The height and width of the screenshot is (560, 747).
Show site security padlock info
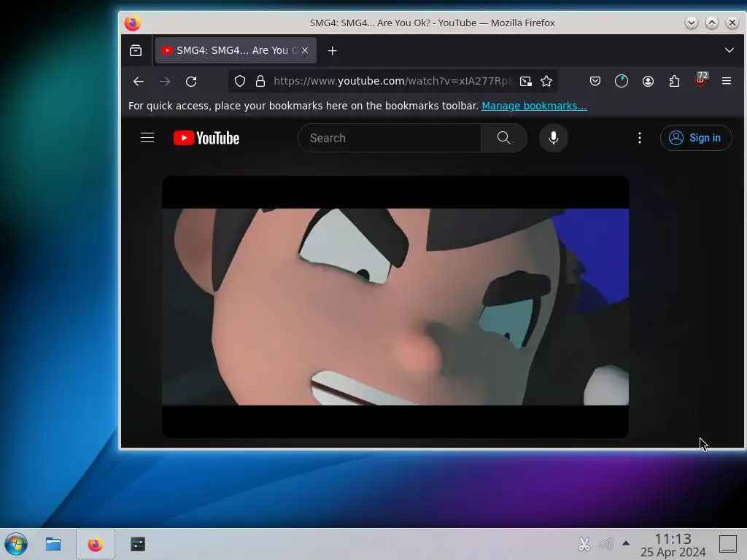tap(260, 82)
